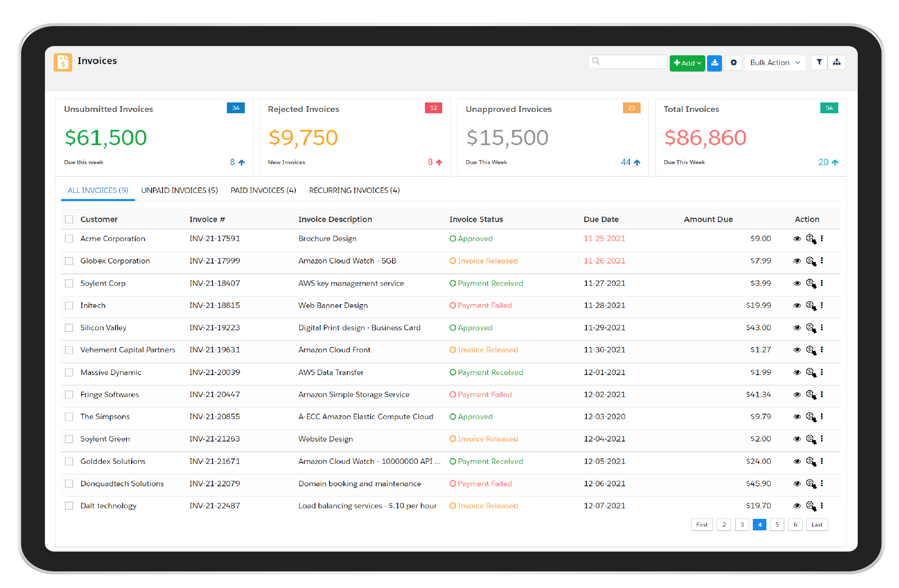Click the search-action icon for Globex Corporation

point(811,261)
